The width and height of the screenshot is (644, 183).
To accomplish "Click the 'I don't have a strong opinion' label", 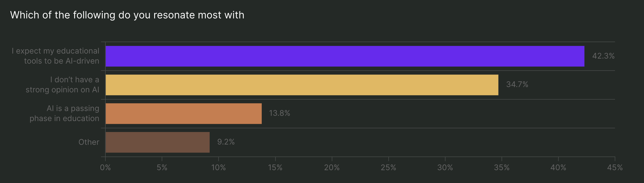I will 62,85.
